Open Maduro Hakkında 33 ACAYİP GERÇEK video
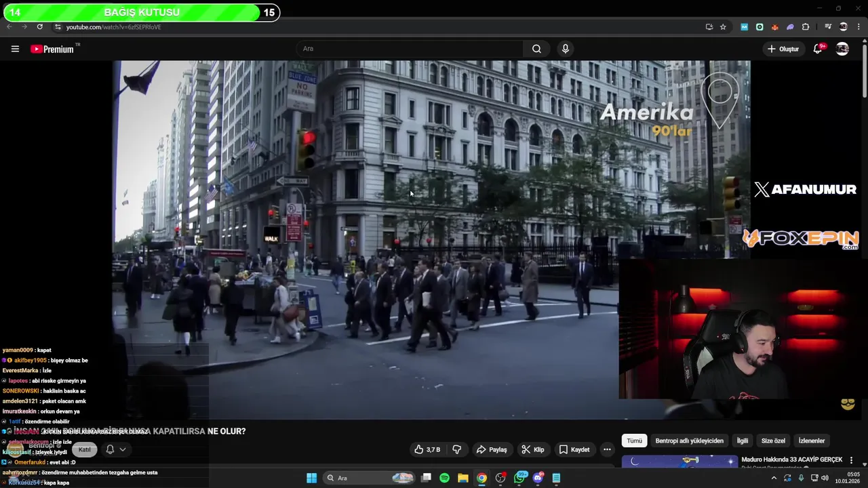The width and height of the screenshot is (868, 488). click(x=791, y=460)
